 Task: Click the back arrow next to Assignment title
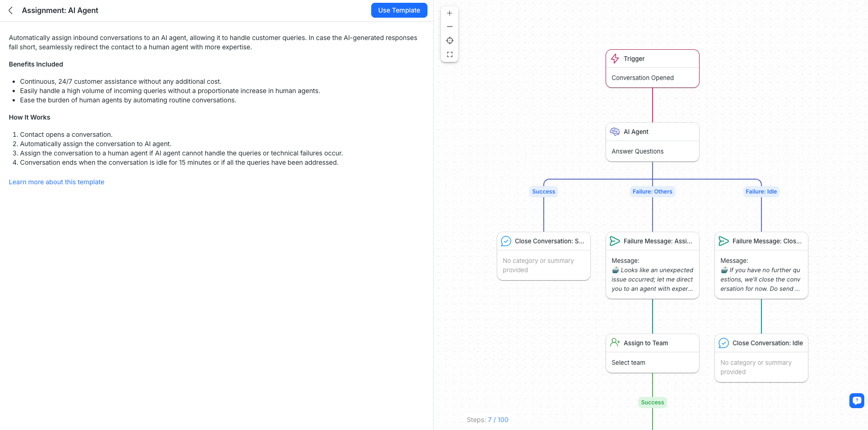pos(10,10)
